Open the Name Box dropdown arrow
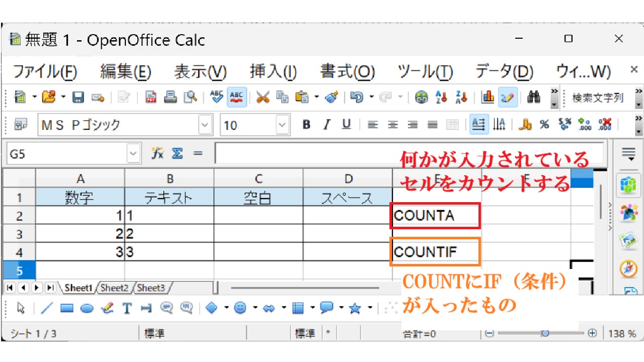The image size is (644, 362). coord(133,153)
